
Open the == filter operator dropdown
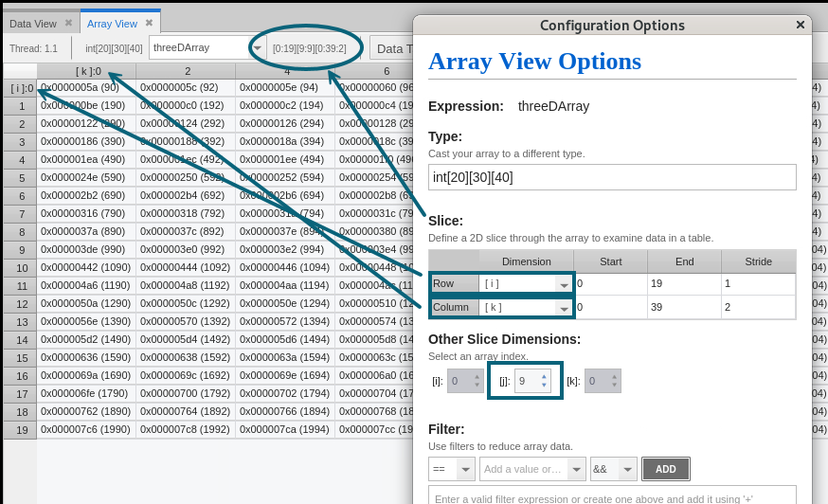pyautogui.click(x=465, y=470)
